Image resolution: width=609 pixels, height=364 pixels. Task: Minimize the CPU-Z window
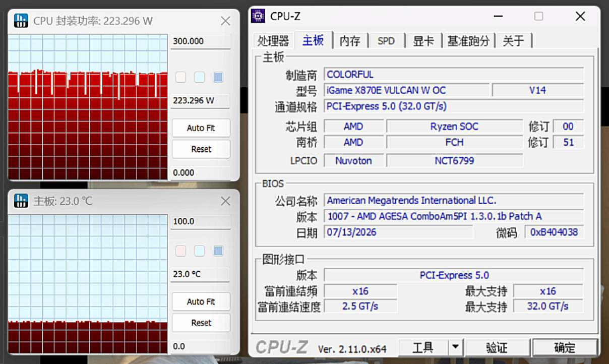coord(498,16)
